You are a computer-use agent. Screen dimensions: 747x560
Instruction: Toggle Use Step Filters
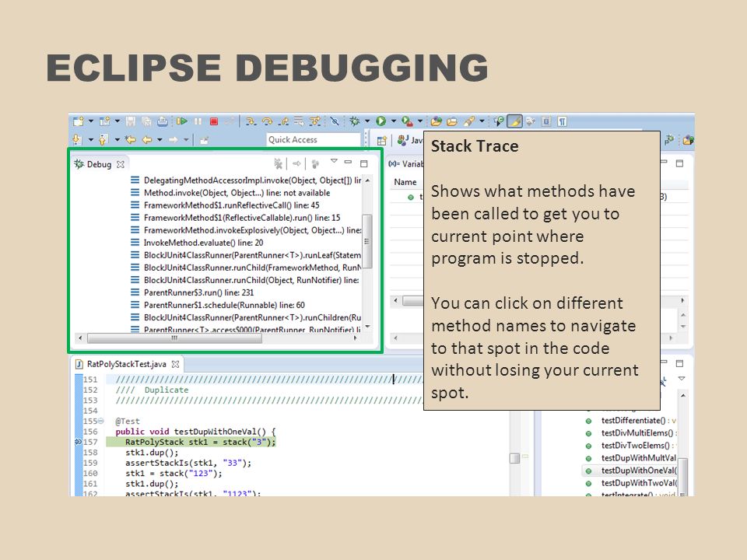pyautogui.click(x=315, y=121)
